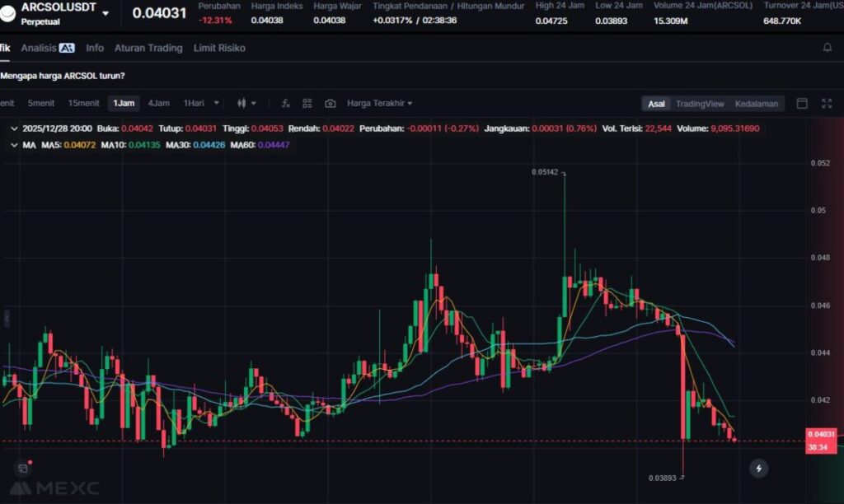Open the calendar events icon at bottom-left

click(x=22, y=468)
